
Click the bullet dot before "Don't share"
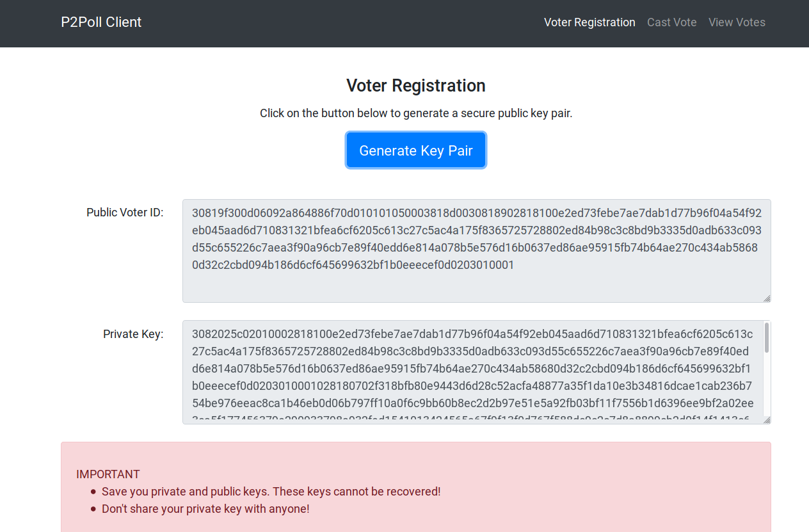93,509
